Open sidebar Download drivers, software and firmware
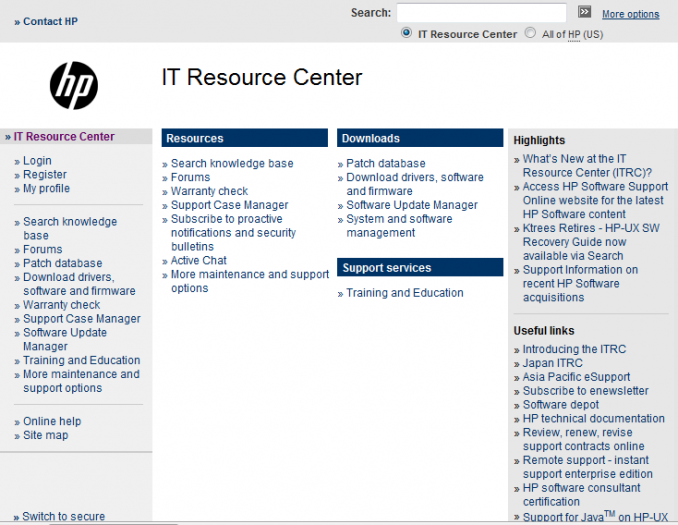 pyautogui.click(x=79, y=284)
